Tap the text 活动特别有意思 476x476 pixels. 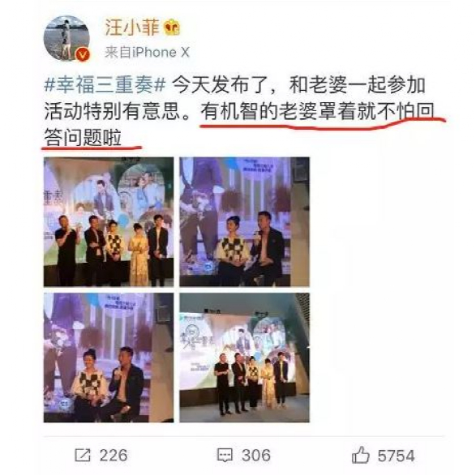(x=113, y=111)
